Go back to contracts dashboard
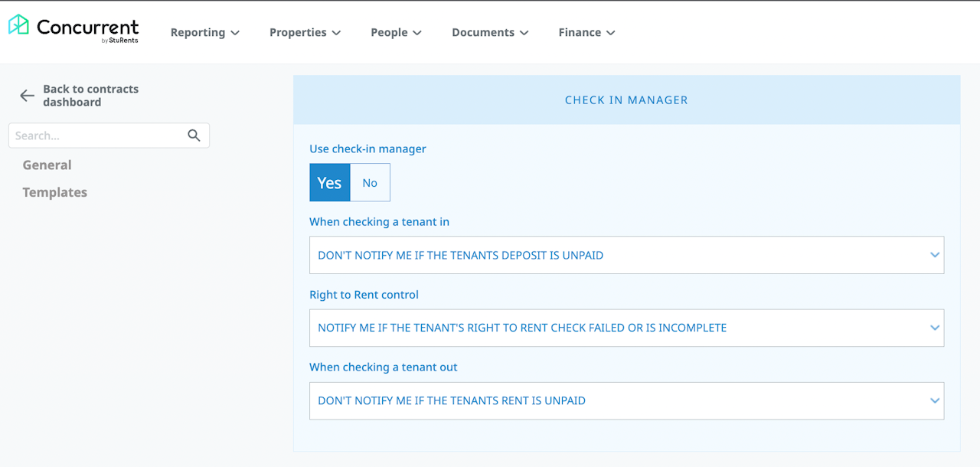The image size is (980, 467). [90, 96]
